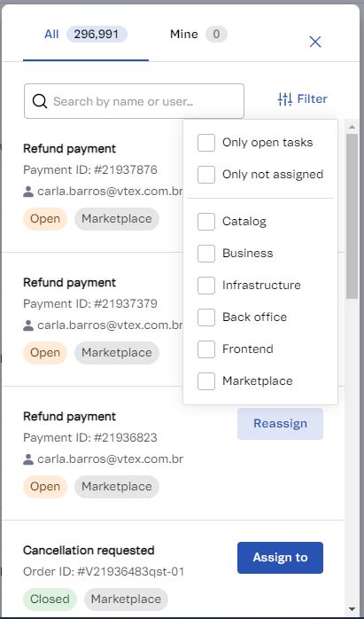Tick the Catalog filter checkbox

click(206, 222)
